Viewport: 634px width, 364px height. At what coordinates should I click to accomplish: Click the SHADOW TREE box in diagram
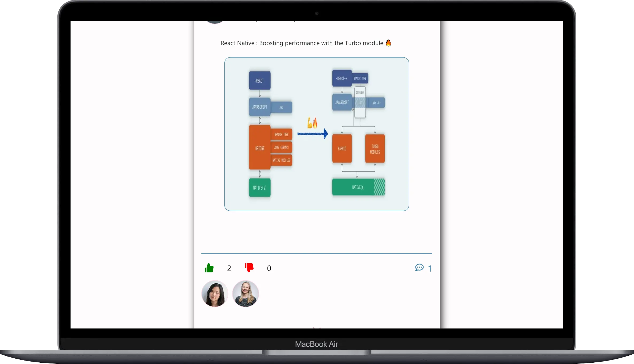pyautogui.click(x=281, y=134)
